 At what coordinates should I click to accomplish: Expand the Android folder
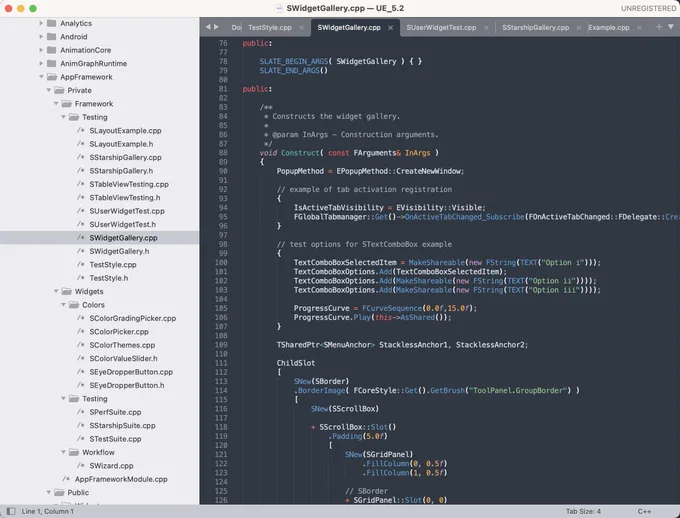[41, 36]
